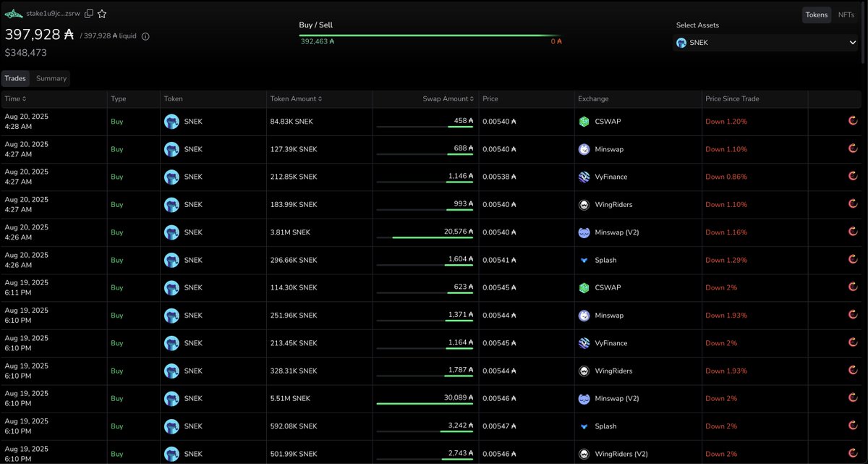This screenshot has width=868, height=464.
Task: Click price '0.00541 ₳' cell
Action: [x=500, y=260]
